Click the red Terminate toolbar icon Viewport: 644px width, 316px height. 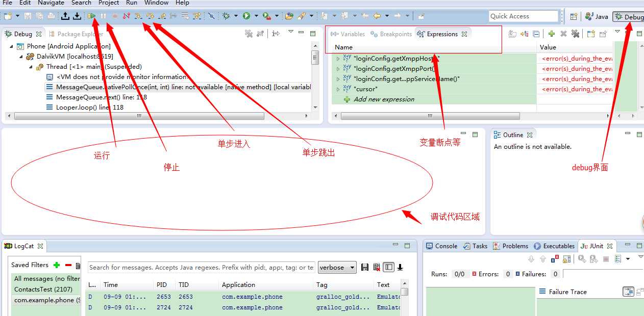pyautogui.click(x=115, y=16)
